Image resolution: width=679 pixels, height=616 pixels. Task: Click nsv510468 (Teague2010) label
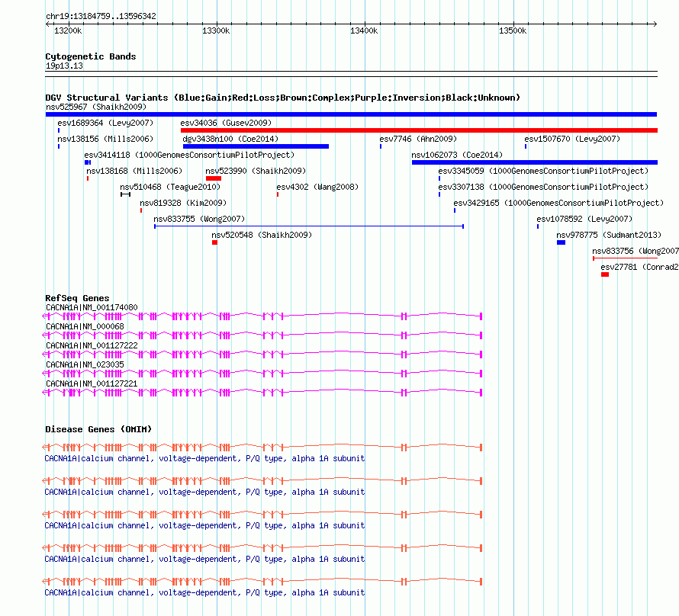171,187
